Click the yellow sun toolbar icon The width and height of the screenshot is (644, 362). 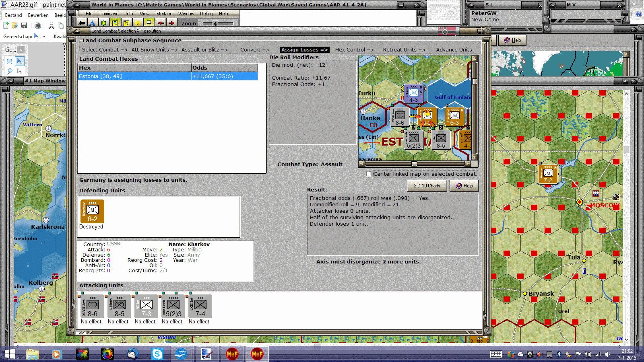click(138, 23)
